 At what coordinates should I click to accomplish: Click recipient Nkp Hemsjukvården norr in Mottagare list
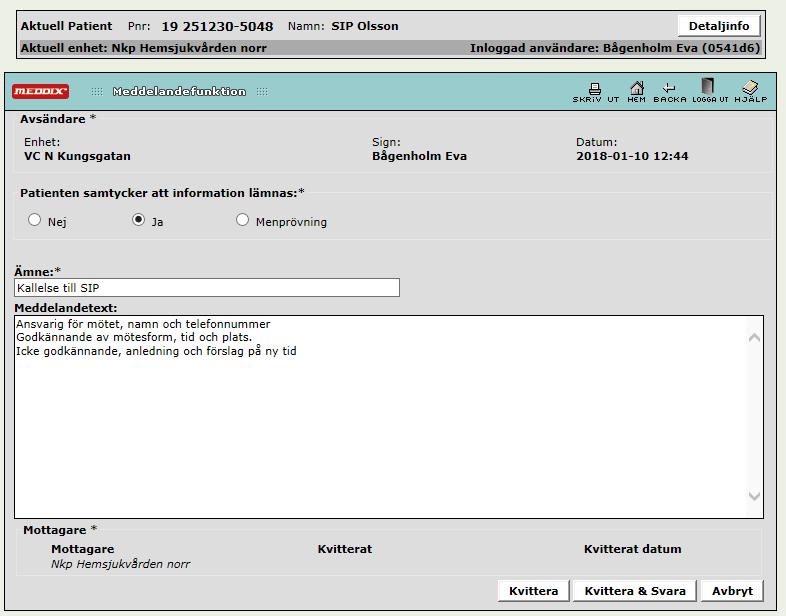click(x=120, y=564)
